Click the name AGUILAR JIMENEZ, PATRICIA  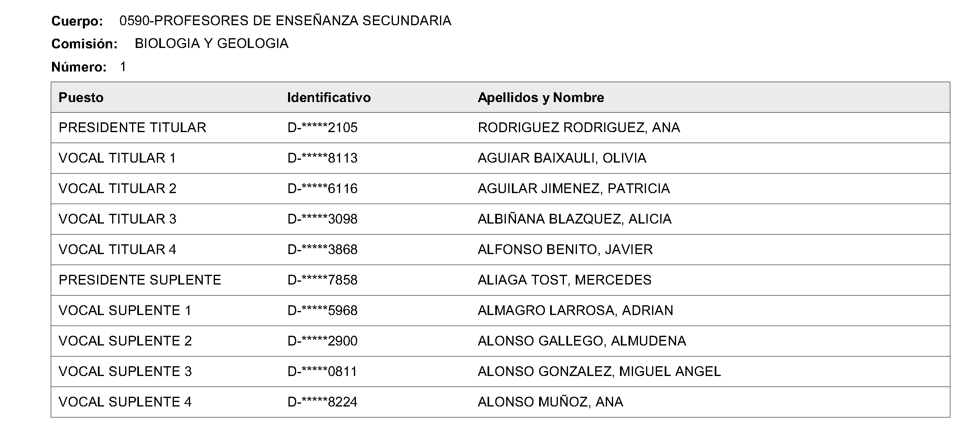coord(574,189)
